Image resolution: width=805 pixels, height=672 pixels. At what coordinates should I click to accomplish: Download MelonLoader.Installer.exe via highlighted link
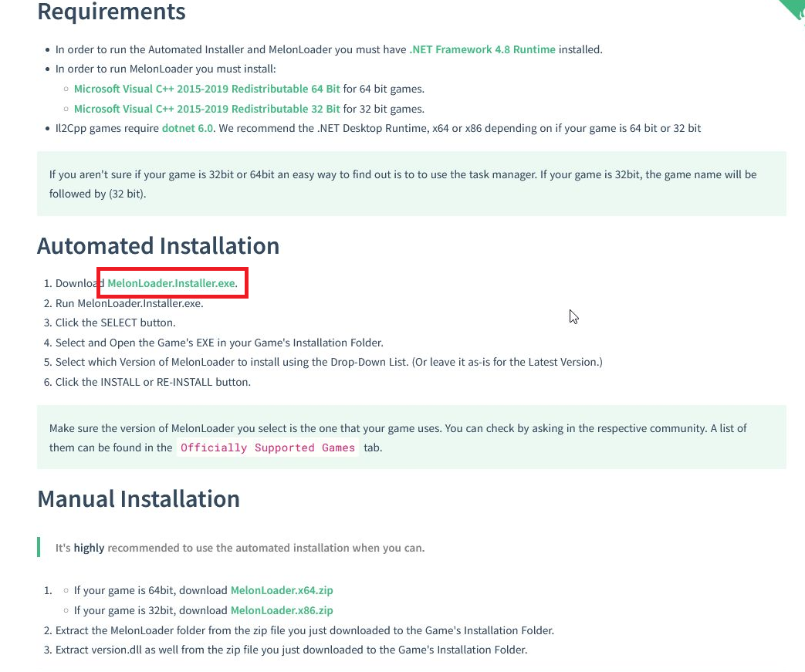click(x=171, y=283)
